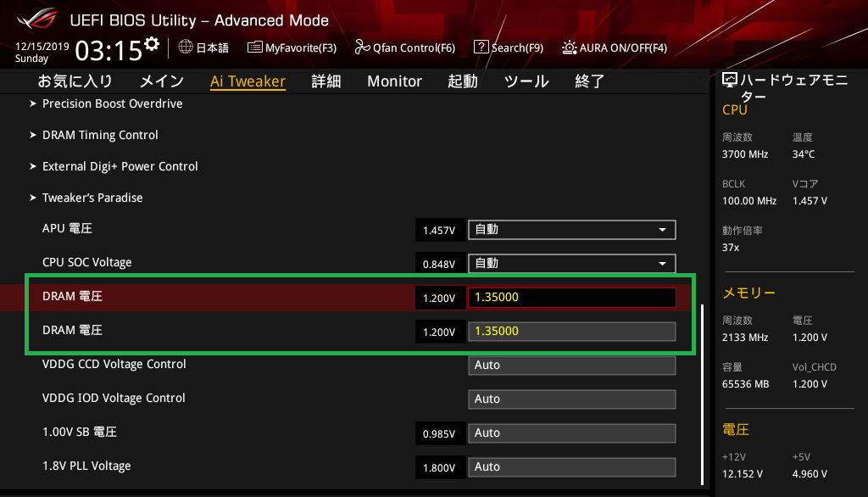This screenshot has height=497, width=868.
Task: Open Qfan Control(F6)
Action: pos(414,48)
